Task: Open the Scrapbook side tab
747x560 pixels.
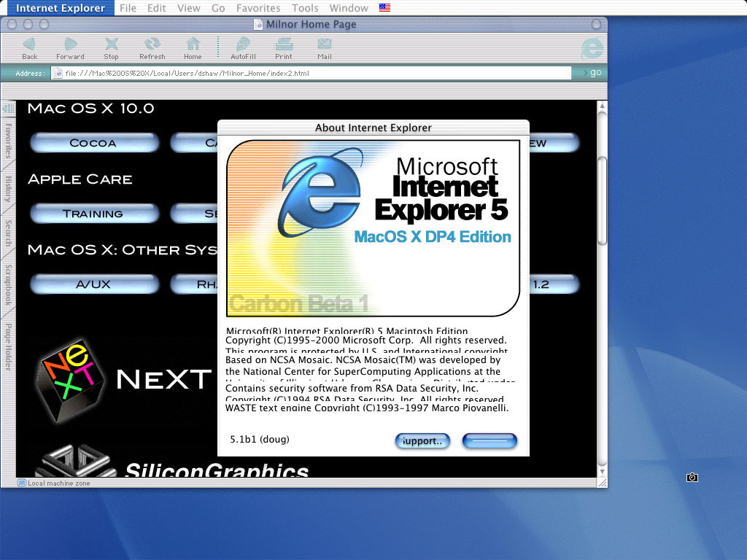Action: tap(9, 285)
